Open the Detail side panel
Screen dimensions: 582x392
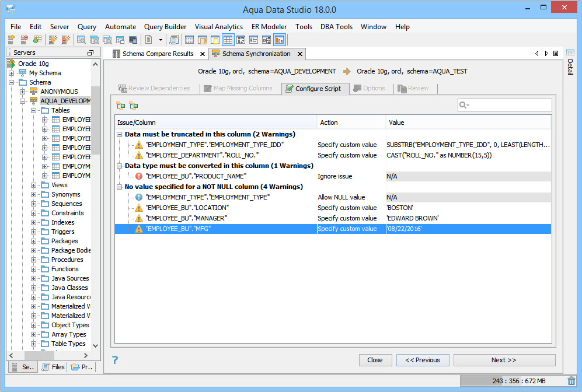[570, 62]
